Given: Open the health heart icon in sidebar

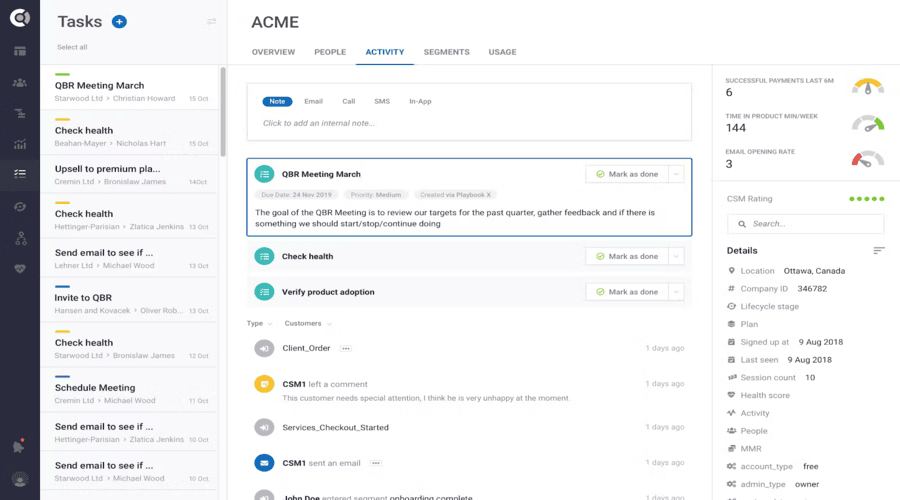Looking at the screenshot, I should [20, 268].
